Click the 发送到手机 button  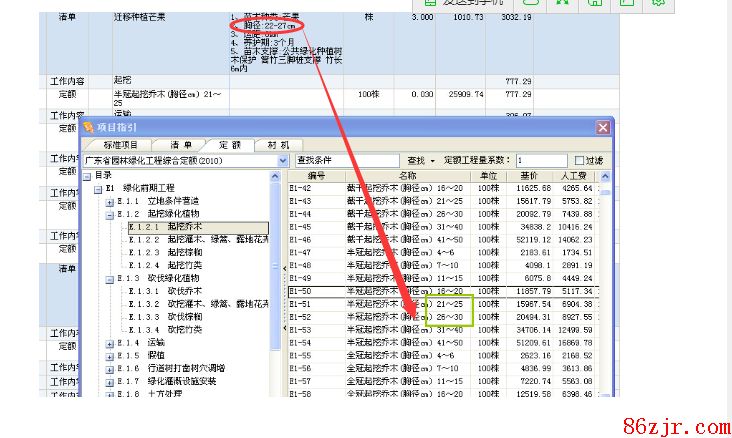coord(461,5)
